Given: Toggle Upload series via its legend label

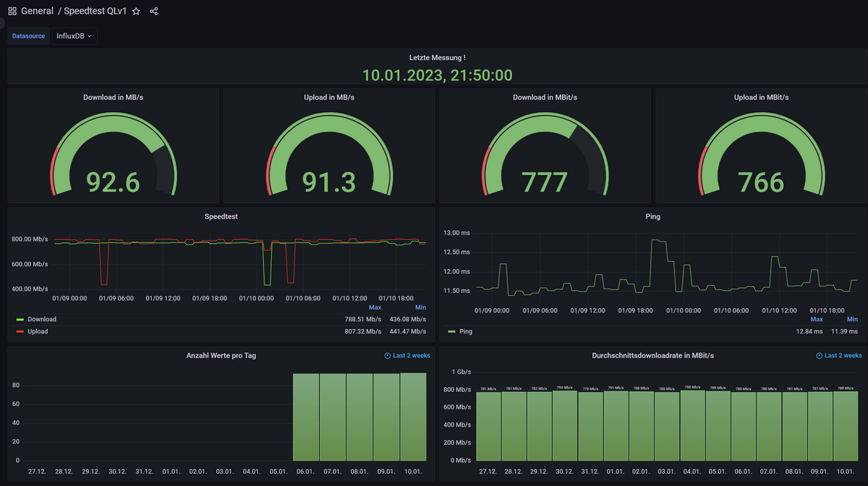Looking at the screenshot, I should pyautogui.click(x=38, y=332).
